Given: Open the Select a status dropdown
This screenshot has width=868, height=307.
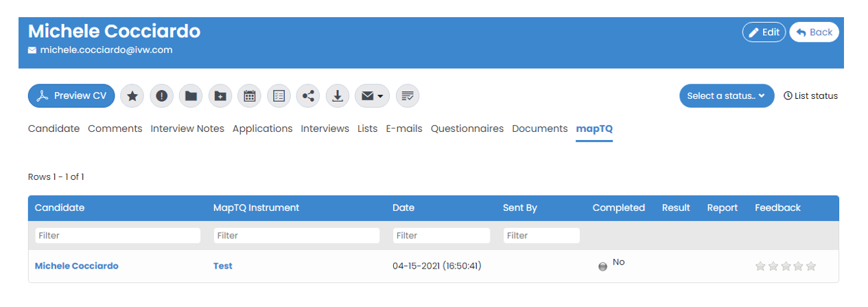Looking at the screenshot, I should point(727,96).
